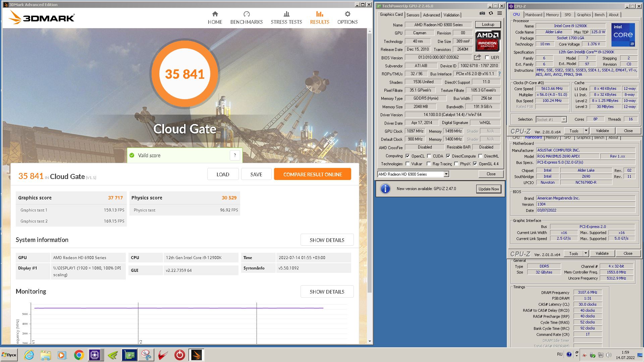644x362 pixels.
Task: Open the red wing icon on taskbar
Action: [x=163, y=355]
